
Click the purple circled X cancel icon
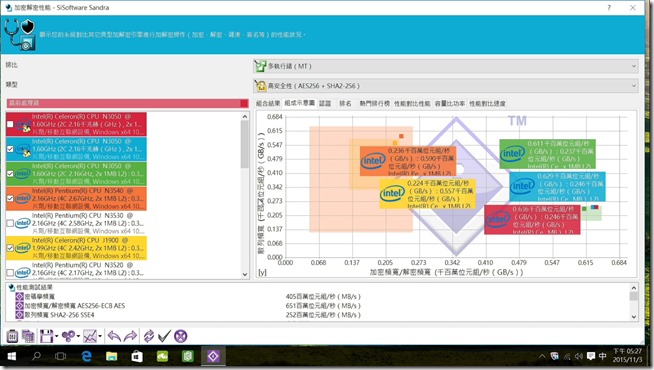point(181,336)
